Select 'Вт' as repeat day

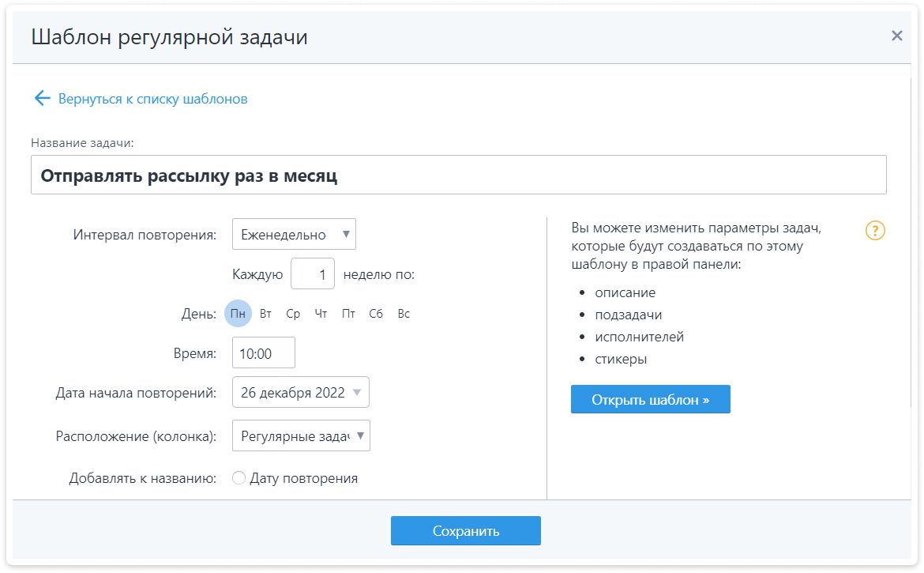(265, 314)
